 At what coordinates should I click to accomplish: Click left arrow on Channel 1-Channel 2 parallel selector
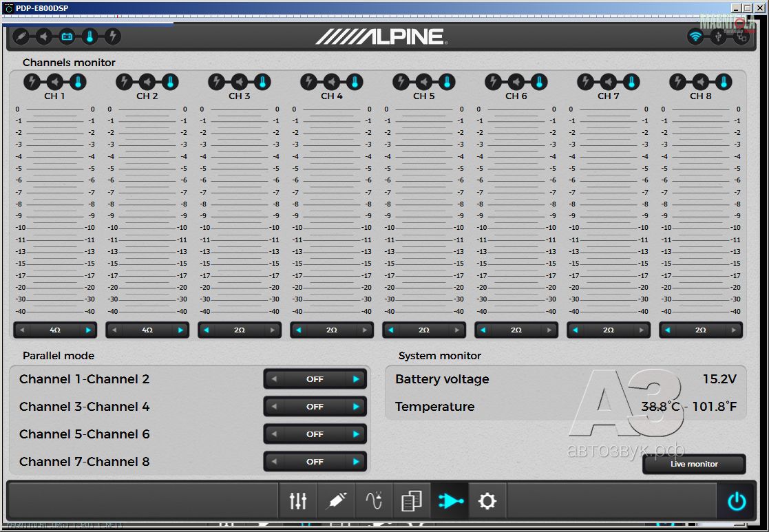pyautogui.click(x=274, y=379)
